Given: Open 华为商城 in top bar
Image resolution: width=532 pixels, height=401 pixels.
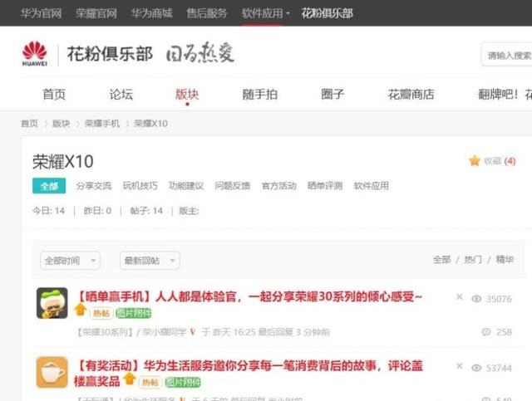Looking at the screenshot, I should [x=151, y=13].
